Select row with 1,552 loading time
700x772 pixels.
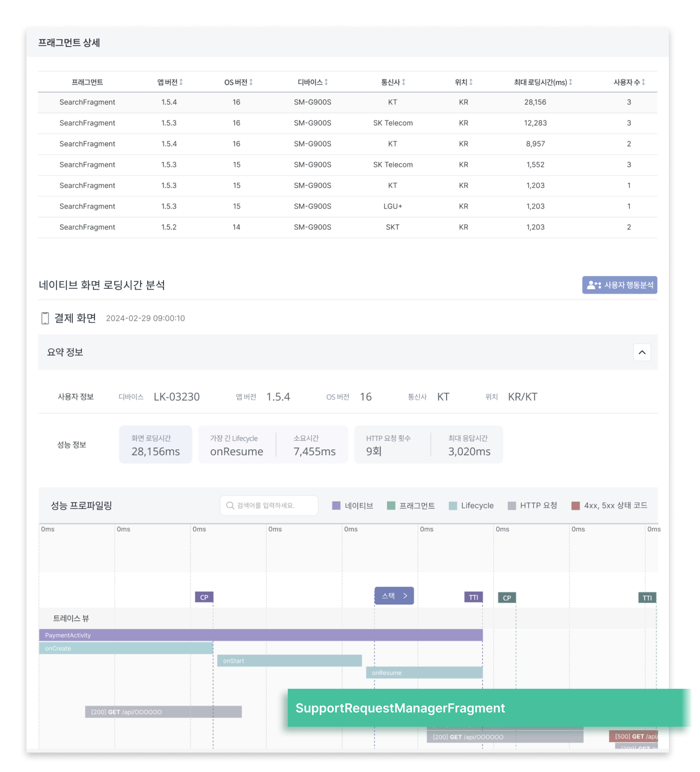(348, 165)
